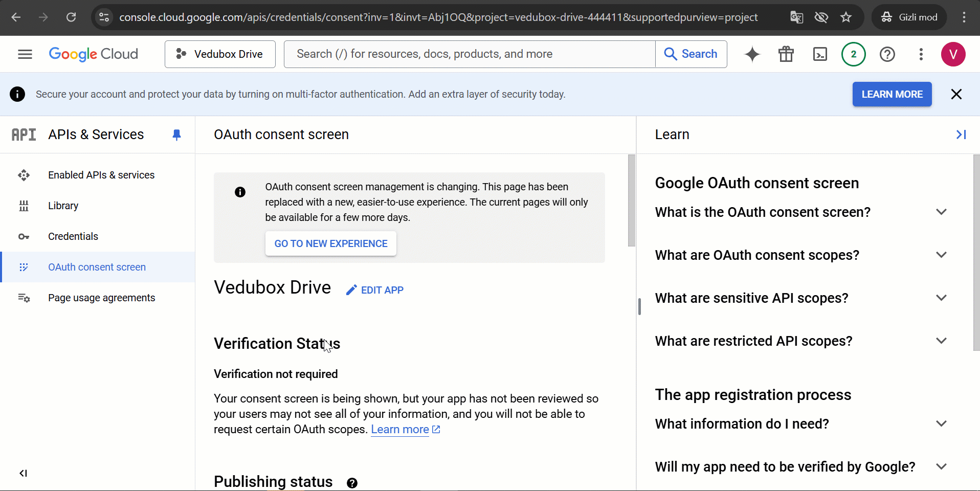Open notifications badge showing 2
Screen dimensions: 980x491
tap(853, 54)
